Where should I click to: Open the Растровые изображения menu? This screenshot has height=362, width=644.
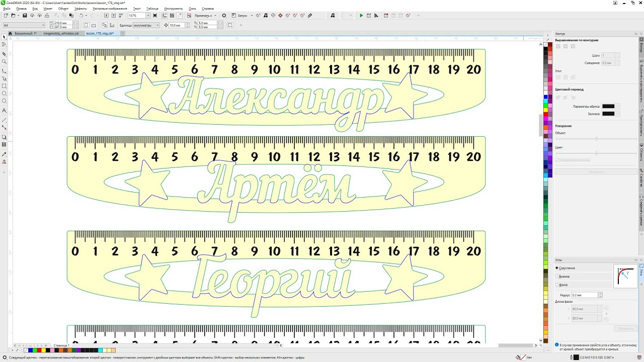click(x=109, y=9)
